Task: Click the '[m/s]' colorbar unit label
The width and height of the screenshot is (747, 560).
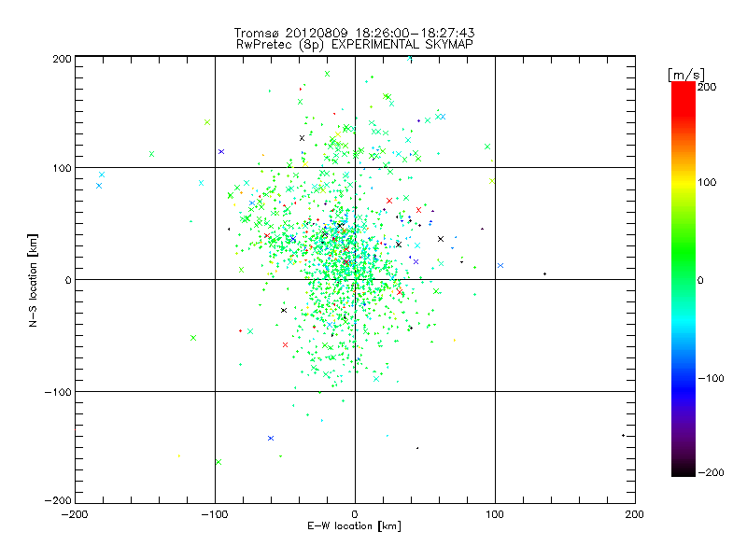Action: point(685,75)
